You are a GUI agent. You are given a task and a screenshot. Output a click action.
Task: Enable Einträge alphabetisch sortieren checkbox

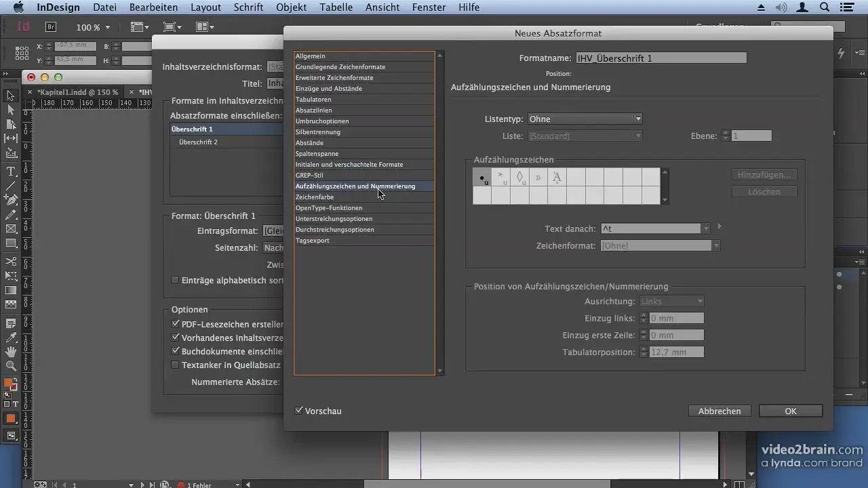coord(176,280)
